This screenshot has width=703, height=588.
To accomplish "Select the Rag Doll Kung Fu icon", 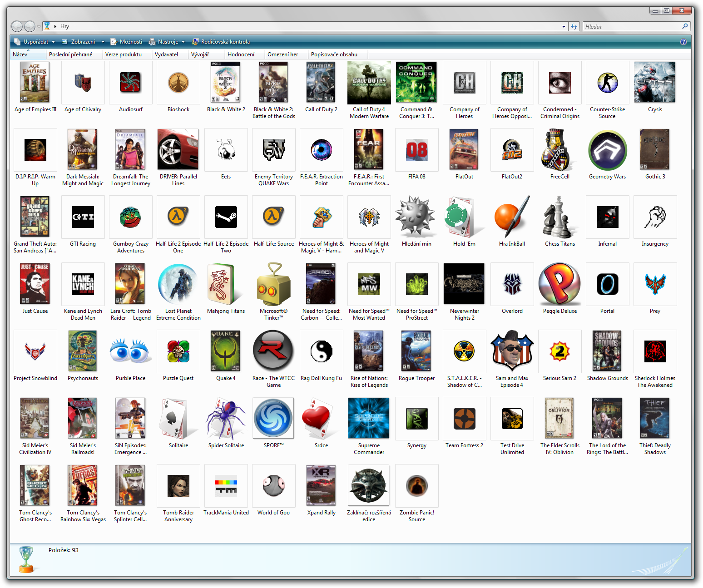I will point(322,351).
